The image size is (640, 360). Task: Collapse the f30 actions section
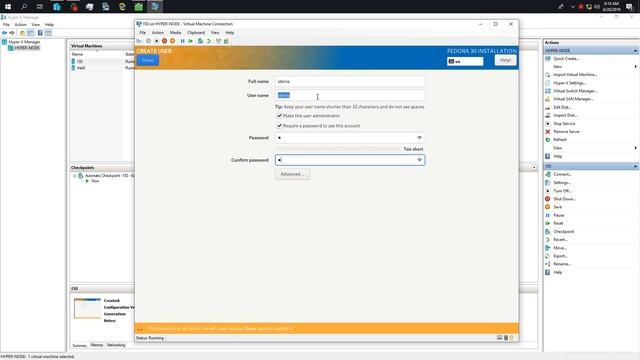click(635, 166)
